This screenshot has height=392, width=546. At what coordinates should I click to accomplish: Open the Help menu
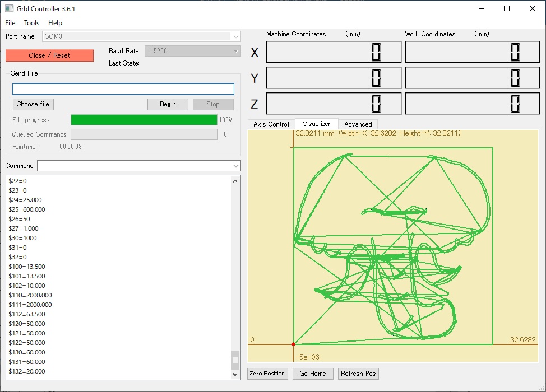55,23
